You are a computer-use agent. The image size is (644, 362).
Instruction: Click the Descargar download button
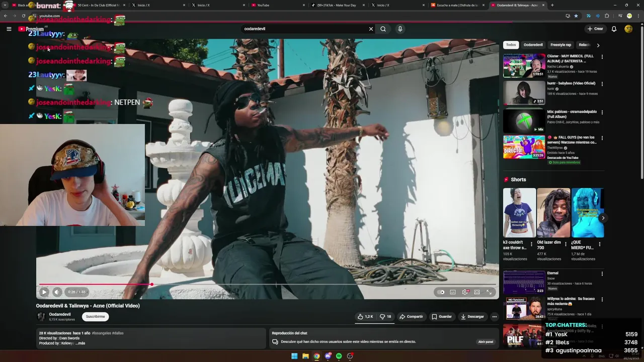(x=472, y=317)
